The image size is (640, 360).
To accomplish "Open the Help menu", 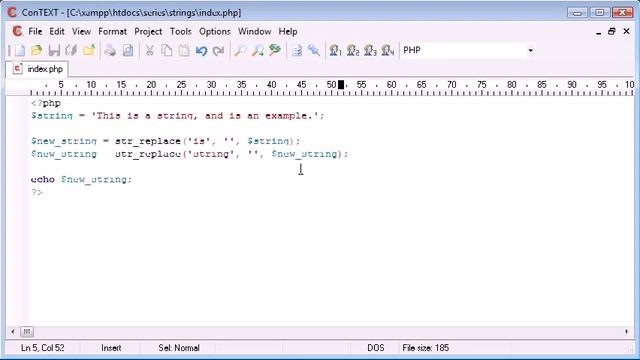I will [288, 31].
